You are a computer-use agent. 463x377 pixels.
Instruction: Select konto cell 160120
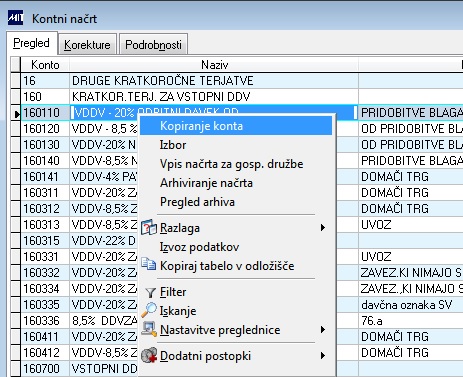(45, 129)
